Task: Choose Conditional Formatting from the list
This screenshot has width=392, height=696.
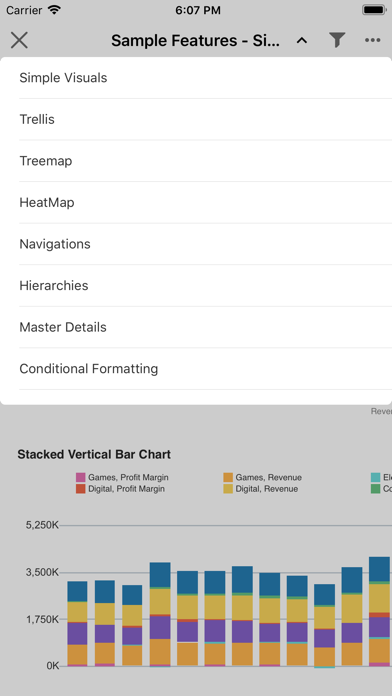Action: point(196,369)
